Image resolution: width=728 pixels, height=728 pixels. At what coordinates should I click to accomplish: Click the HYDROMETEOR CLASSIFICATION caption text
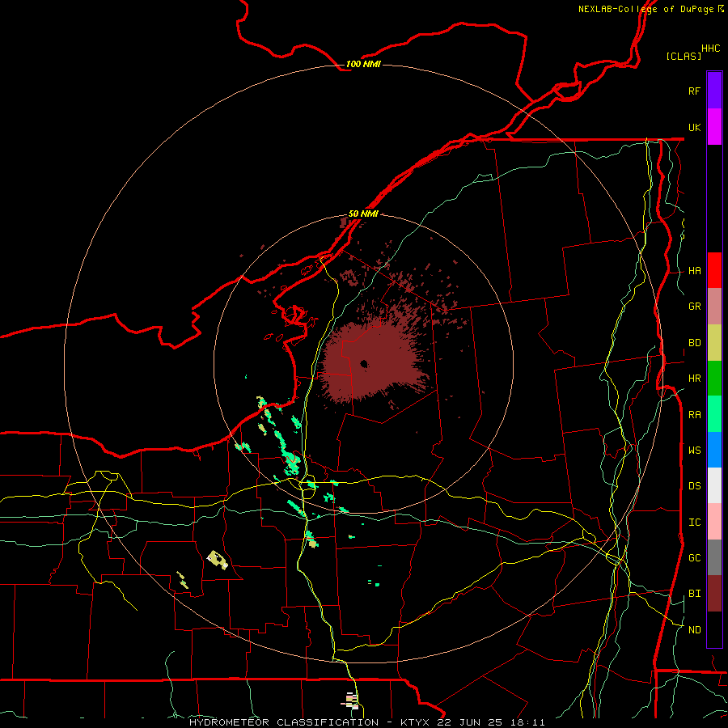pos(284,722)
